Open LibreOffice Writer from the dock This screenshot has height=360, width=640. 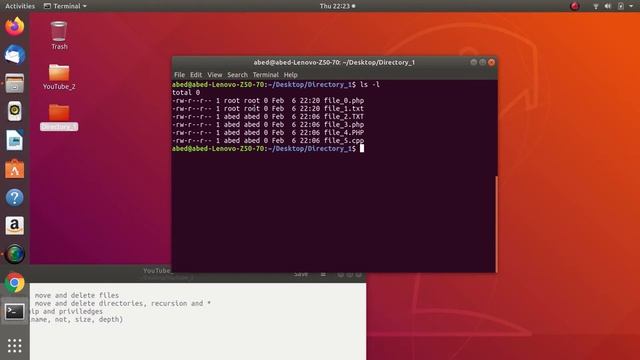point(15,140)
